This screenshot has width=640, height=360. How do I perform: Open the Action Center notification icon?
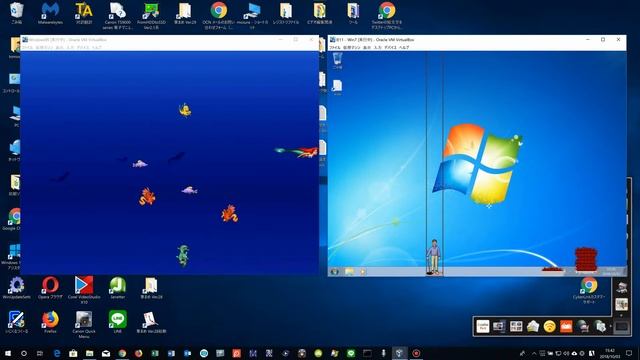click(x=629, y=353)
